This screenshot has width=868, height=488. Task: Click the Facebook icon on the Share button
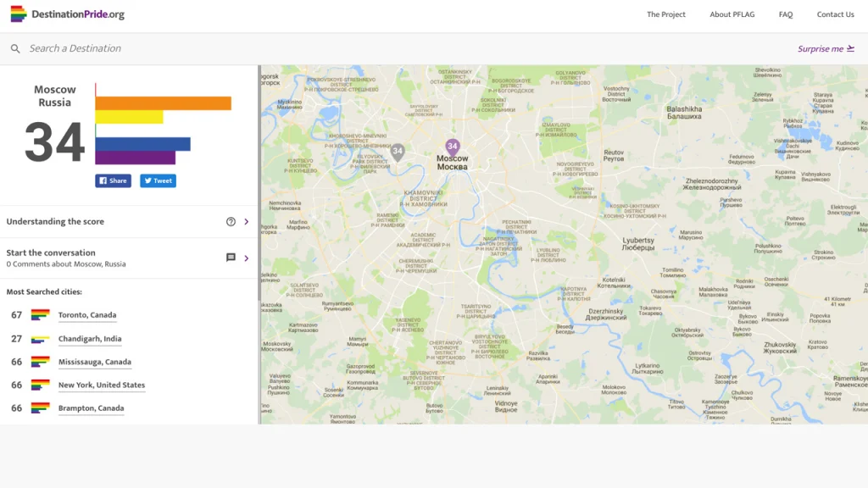(103, 180)
